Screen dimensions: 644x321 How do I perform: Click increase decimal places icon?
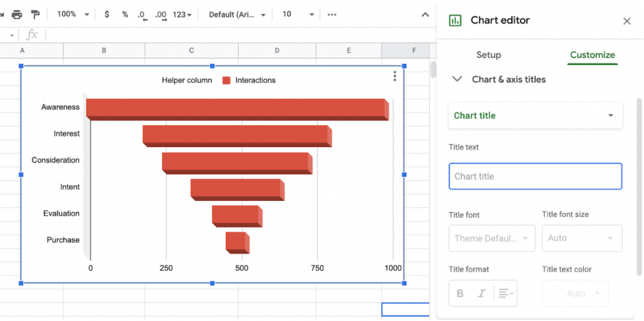click(160, 15)
